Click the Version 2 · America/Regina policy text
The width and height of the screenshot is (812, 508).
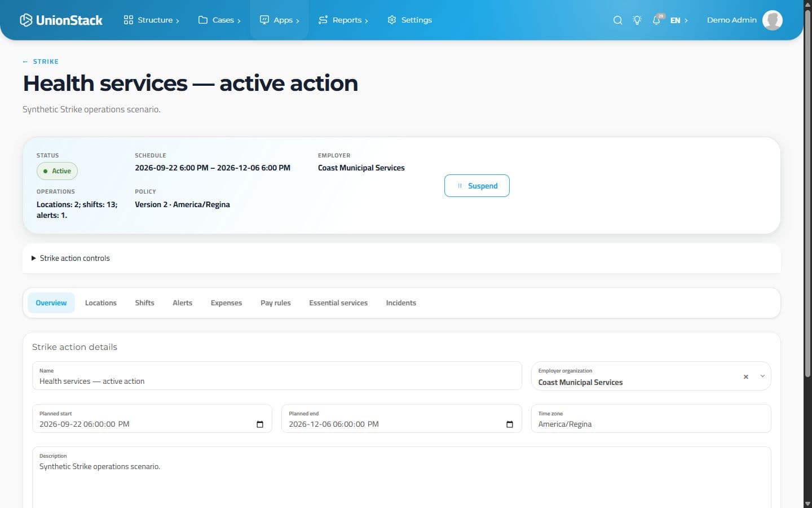click(x=182, y=205)
